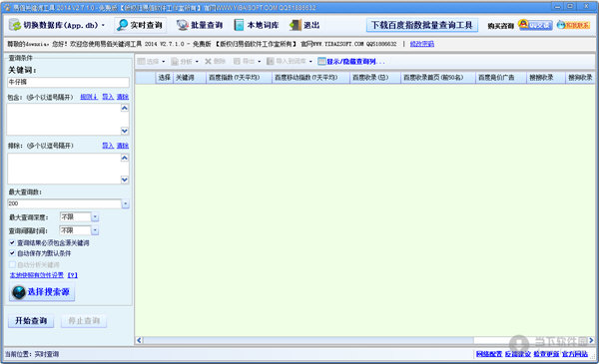Open the 最大查询数 200 dropdown arrow
The image size is (599, 364).
[x=126, y=203]
